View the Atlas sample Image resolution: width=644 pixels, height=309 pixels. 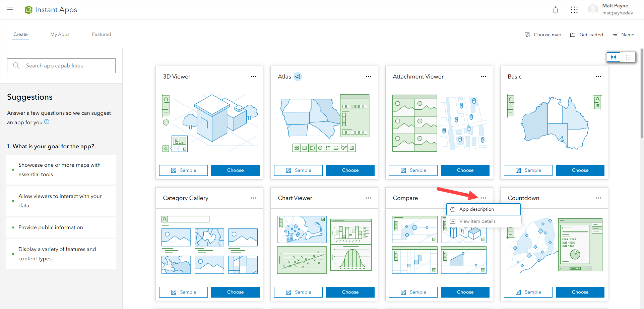click(x=298, y=170)
